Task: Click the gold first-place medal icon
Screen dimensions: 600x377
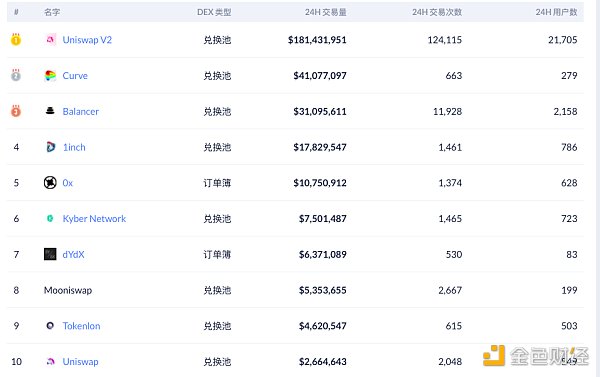Action: click(16, 39)
